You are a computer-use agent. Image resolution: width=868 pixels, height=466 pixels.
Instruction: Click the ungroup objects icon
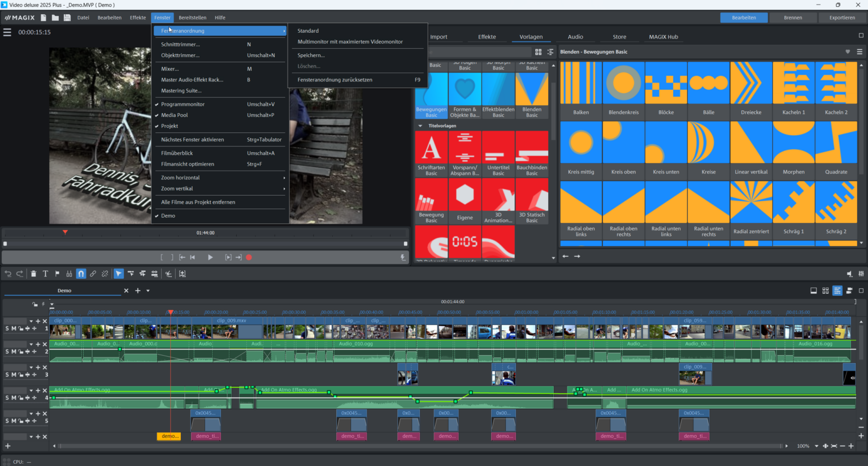pos(105,273)
